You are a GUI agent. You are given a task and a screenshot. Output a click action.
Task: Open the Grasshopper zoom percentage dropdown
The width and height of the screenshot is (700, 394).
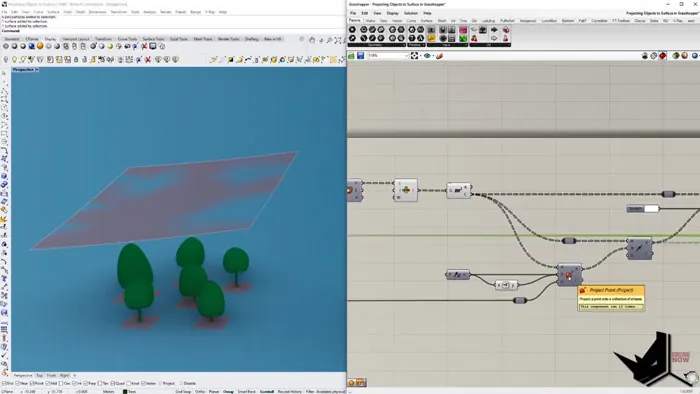tap(406, 56)
